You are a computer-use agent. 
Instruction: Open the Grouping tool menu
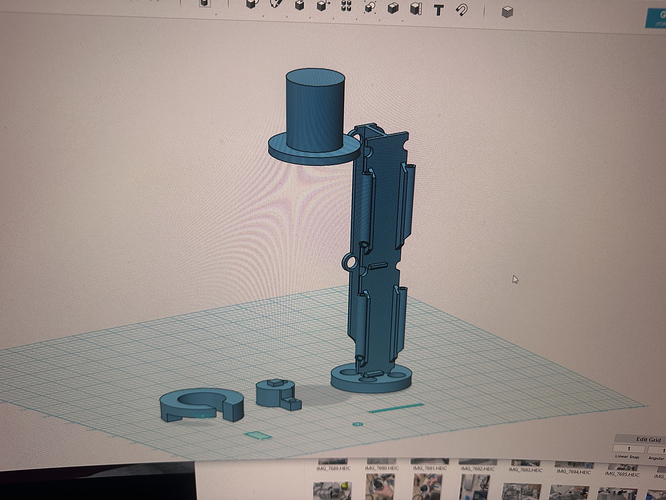tap(370, 7)
